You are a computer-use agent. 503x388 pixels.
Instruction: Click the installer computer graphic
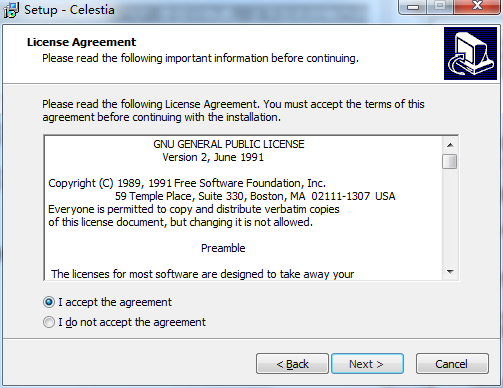470,54
